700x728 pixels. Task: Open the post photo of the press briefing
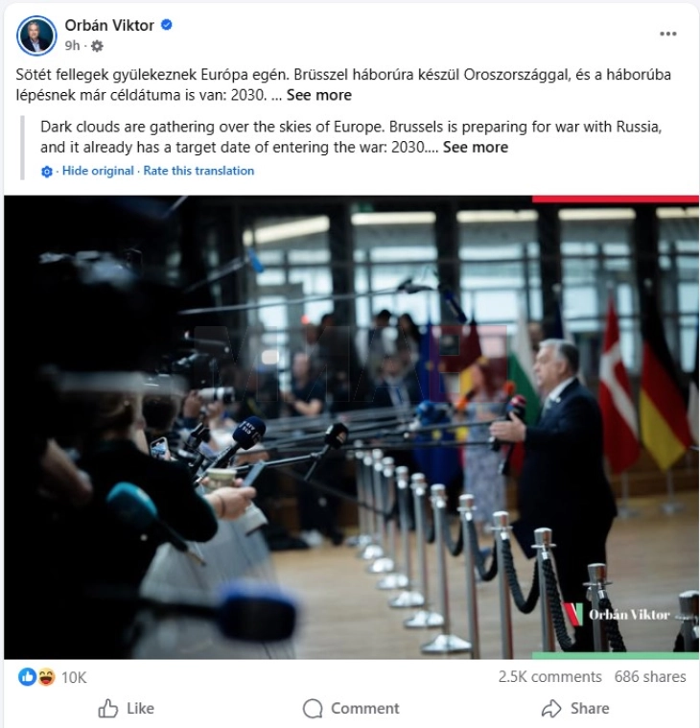351,427
